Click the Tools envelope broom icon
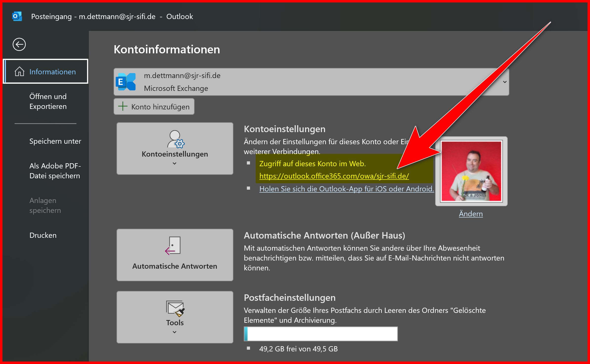The width and height of the screenshot is (590, 364). click(x=175, y=308)
